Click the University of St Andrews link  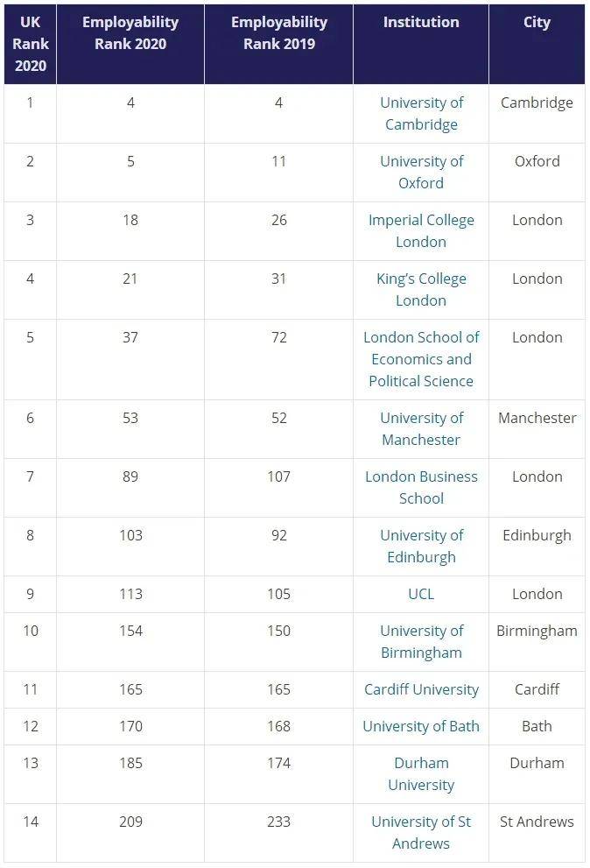pyautogui.click(x=421, y=832)
